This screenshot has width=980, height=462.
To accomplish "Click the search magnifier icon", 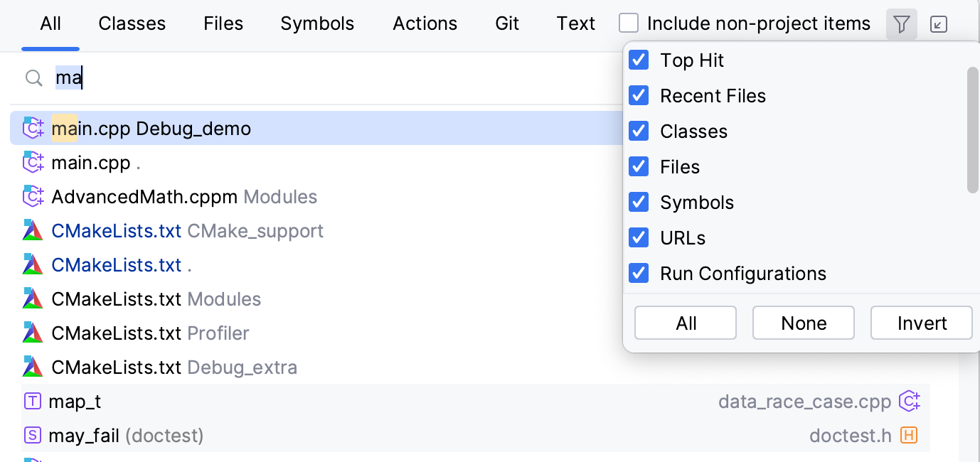I will click(33, 78).
